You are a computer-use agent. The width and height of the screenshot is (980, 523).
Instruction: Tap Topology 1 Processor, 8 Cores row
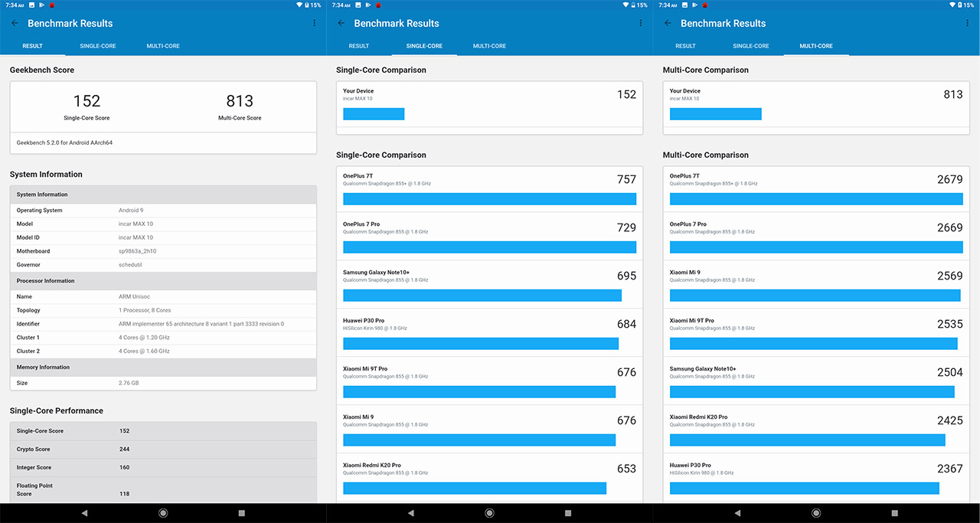(163, 310)
